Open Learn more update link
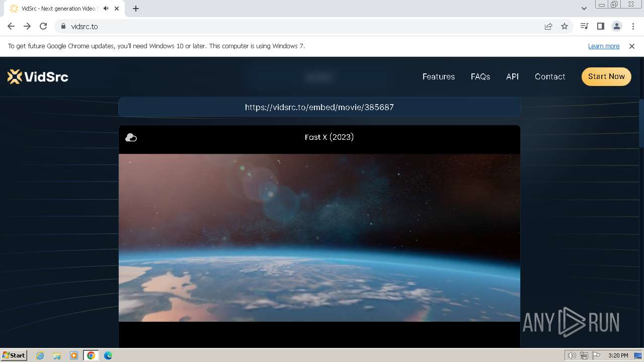Image resolution: width=644 pixels, height=362 pixels. pos(604,46)
